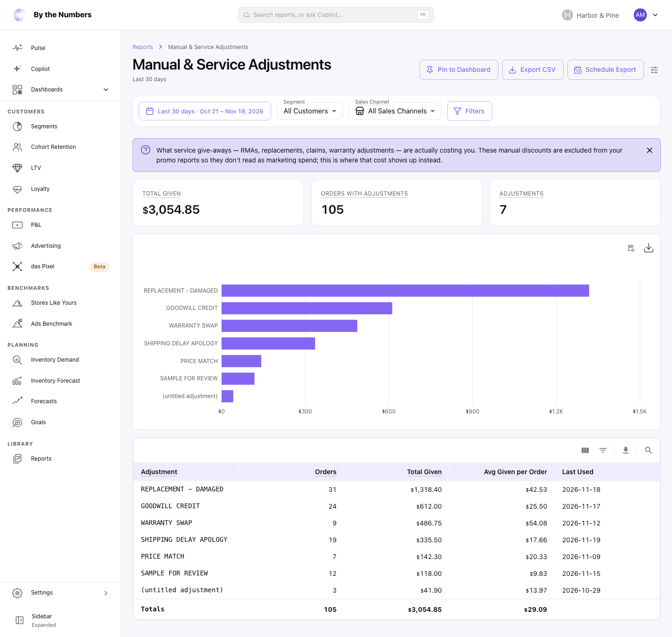672x637 pixels.
Task: Open the report settings sliders icon
Action: point(654,70)
